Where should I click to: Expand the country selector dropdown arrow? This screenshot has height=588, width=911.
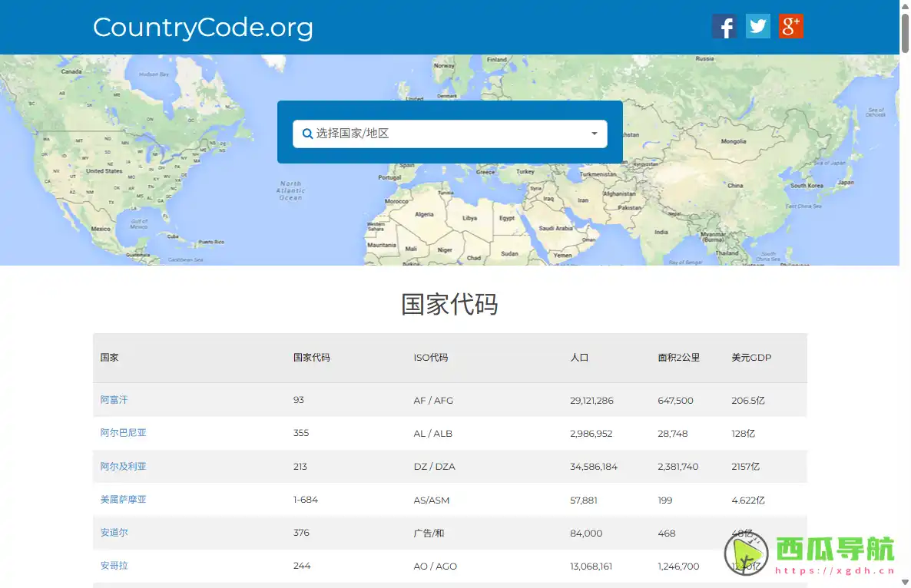click(594, 134)
